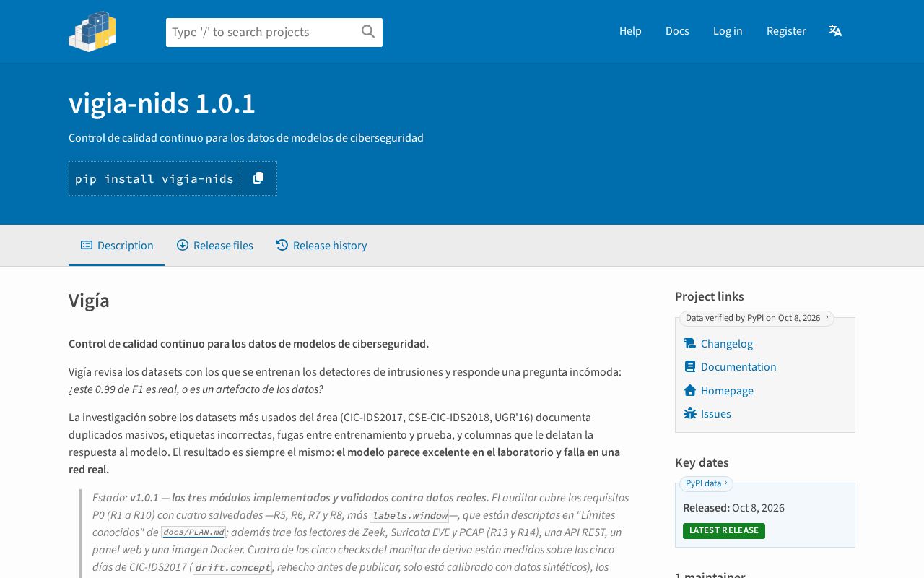
Task: Click the 'vigia-nids 1.0.1' package title
Action: [x=162, y=104]
